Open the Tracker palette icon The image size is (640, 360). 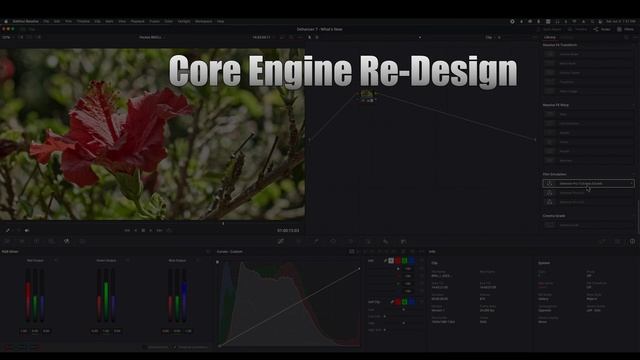350,241
